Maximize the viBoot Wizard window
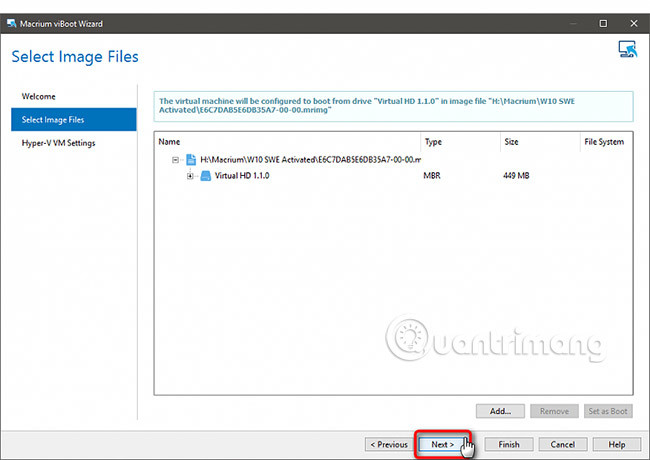The width and height of the screenshot is (650, 460). pyautogui.click(x=603, y=24)
